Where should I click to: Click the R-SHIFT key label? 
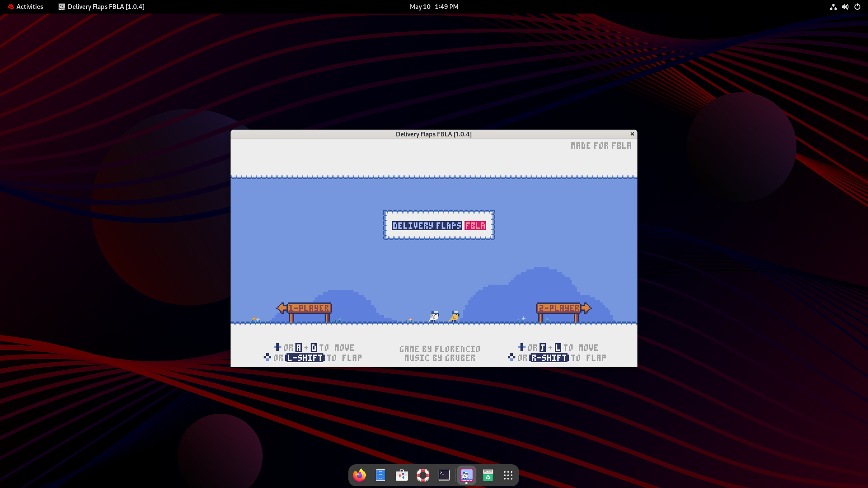point(549,358)
